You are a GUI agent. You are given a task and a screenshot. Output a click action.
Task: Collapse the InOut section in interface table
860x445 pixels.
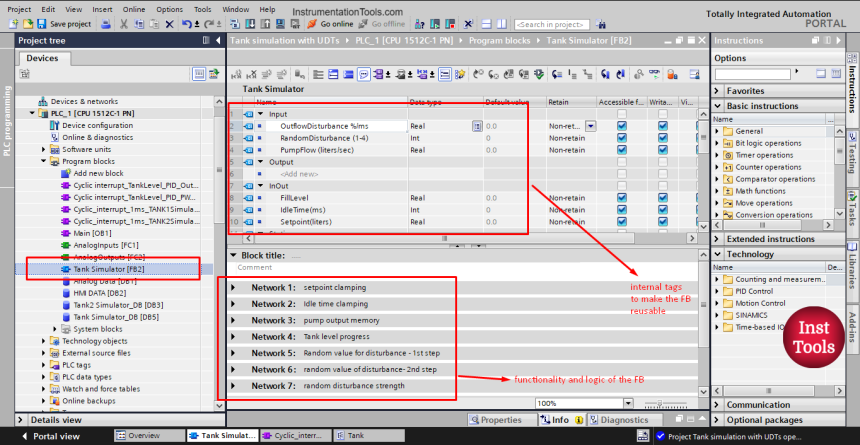coord(261,186)
